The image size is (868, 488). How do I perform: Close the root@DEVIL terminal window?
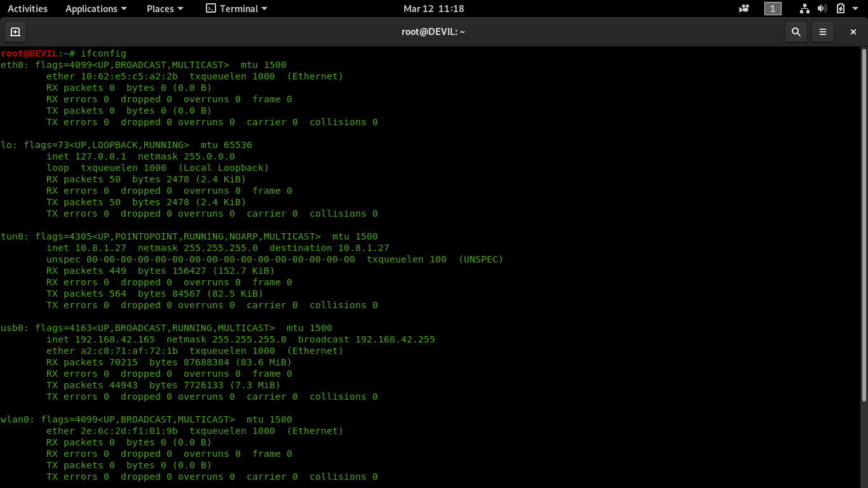[853, 32]
